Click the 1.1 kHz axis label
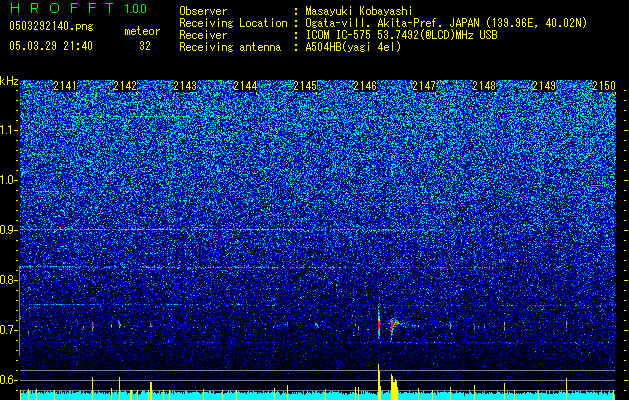The image size is (629, 400). pyautogui.click(x=9, y=130)
